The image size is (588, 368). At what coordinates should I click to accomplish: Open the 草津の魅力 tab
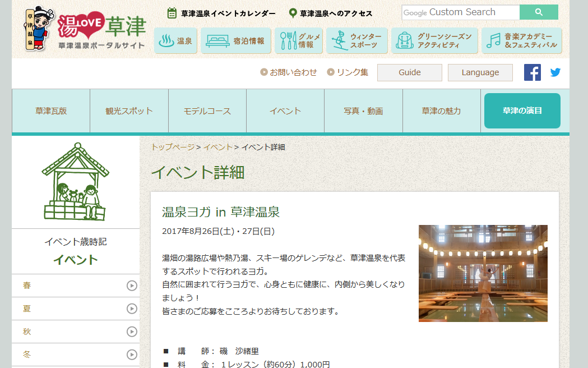pos(441,111)
